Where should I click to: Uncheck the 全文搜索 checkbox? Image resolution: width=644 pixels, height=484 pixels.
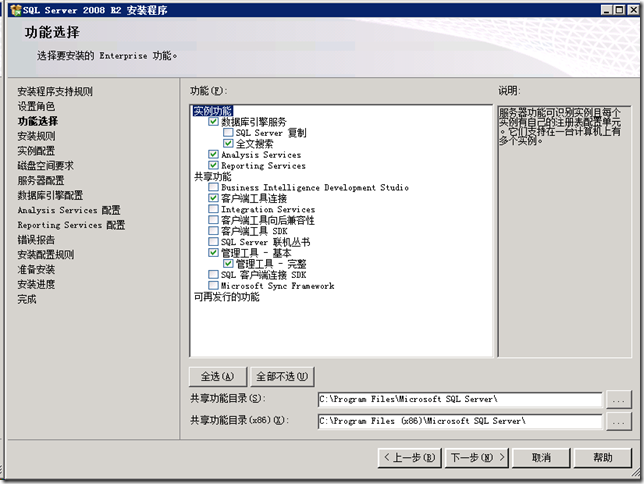(228, 143)
